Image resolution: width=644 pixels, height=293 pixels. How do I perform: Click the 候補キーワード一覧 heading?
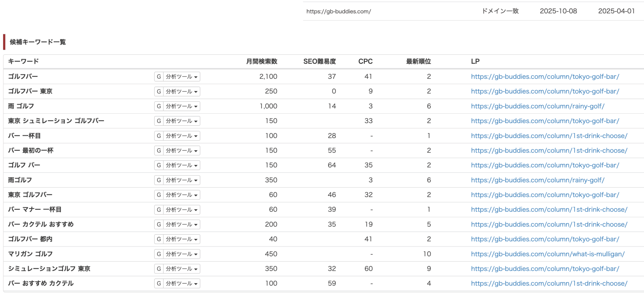tap(38, 42)
